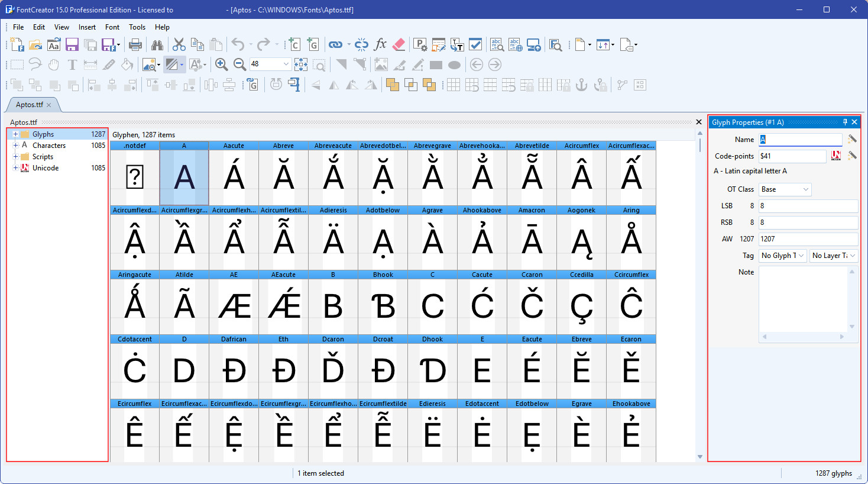
Task: Copy selected glyph with Copy icon
Action: (197, 44)
